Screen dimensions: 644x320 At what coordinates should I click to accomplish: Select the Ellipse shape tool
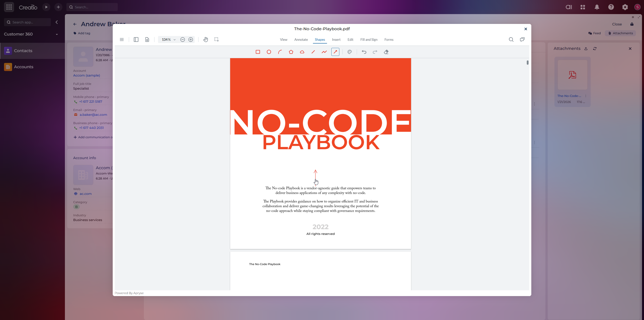(x=269, y=52)
